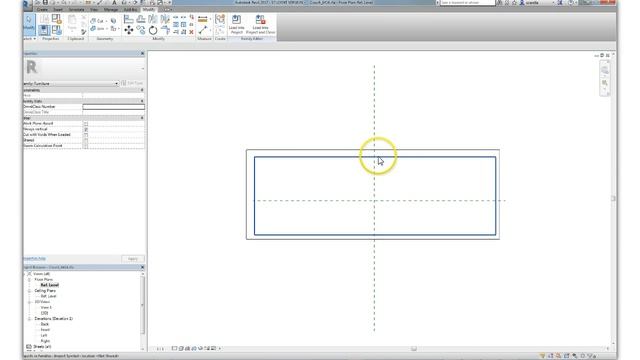Collapse the Floor Plans tree node
The width and height of the screenshot is (640, 360).
pyautogui.click(x=29, y=280)
